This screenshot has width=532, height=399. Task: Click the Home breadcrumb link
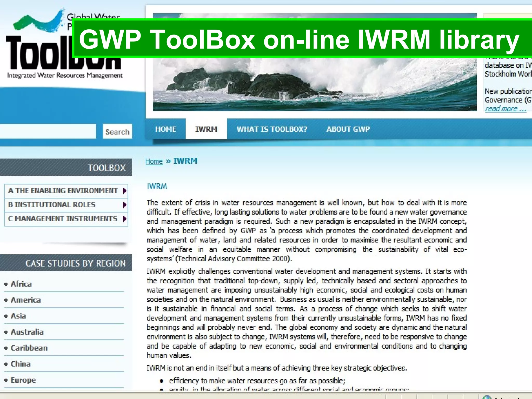(x=154, y=161)
